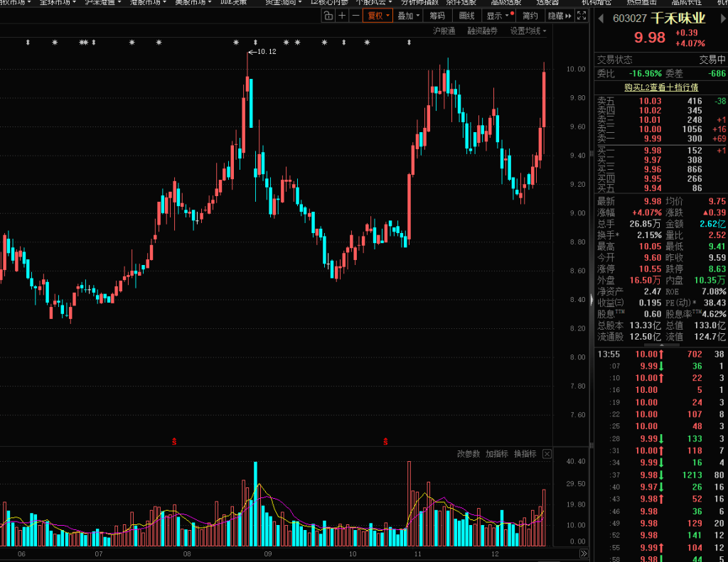The width and height of the screenshot is (728, 562).
Task: Open 设置均线 moving average dropdown
Action: (528, 31)
